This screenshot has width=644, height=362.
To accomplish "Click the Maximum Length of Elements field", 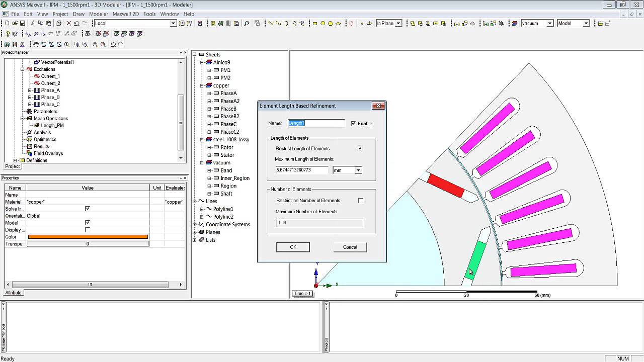I will pos(302,170).
